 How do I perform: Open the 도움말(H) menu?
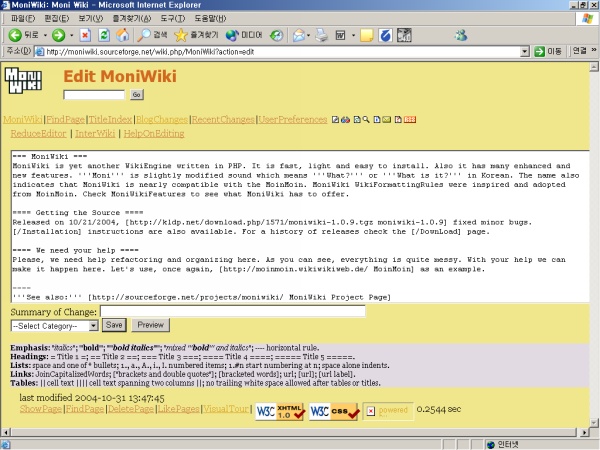[x=210, y=18]
